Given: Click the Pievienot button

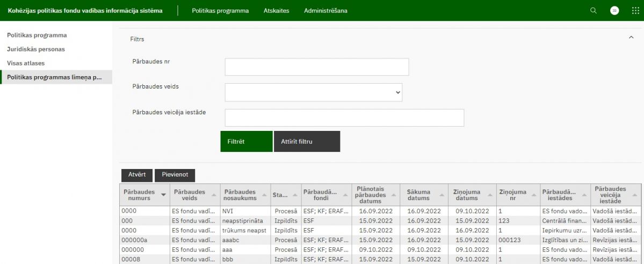Looking at the screenshot, I should point(175,175).
